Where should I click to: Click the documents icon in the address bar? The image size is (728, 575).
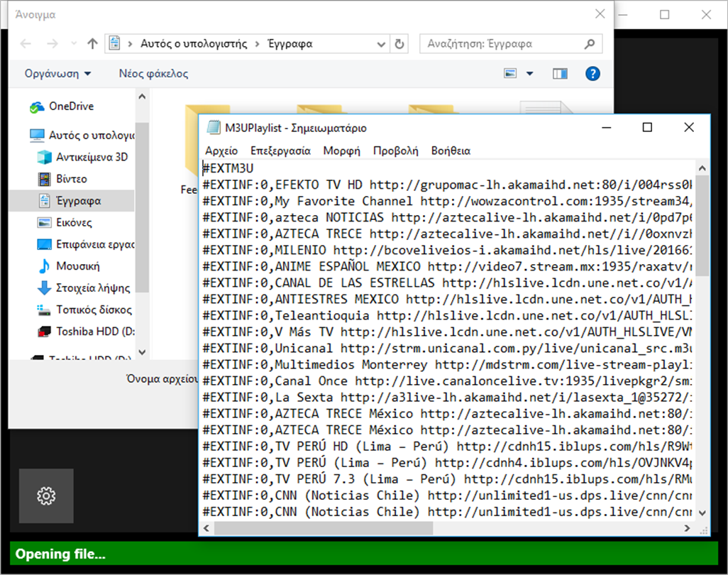114,43
